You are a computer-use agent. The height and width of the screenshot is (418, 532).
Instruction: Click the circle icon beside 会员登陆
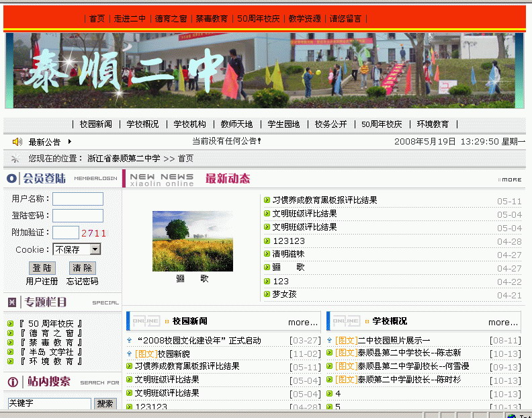(x=11, y=178)
